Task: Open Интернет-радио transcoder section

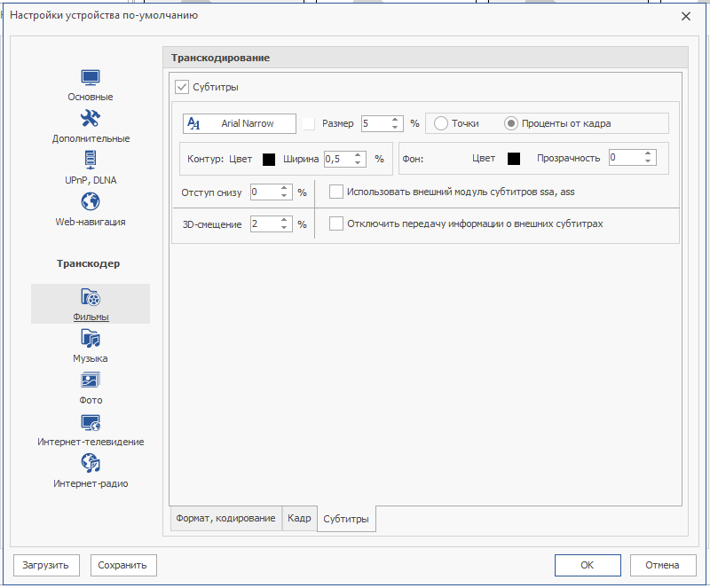Action: coord(91,464)
